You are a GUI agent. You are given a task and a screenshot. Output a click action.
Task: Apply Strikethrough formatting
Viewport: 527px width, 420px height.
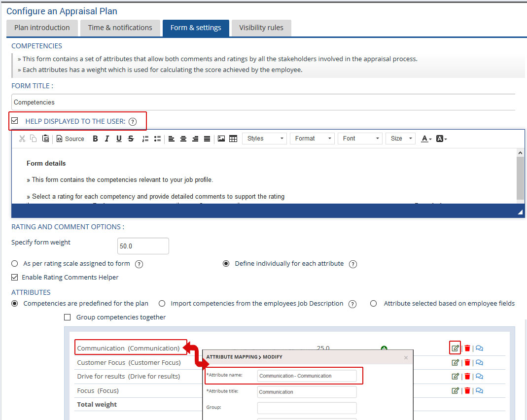click(131, 139)
